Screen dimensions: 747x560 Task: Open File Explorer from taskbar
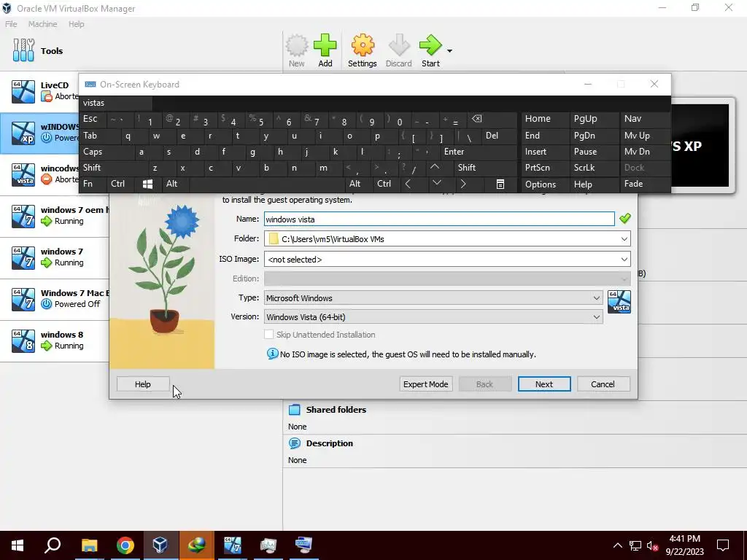[89, 545]
